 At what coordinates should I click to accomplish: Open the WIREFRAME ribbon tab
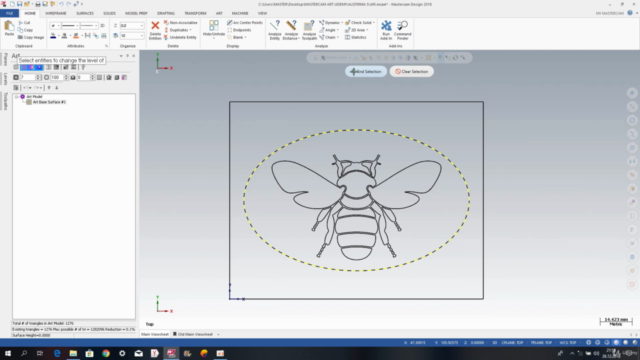tap(56, 13)
